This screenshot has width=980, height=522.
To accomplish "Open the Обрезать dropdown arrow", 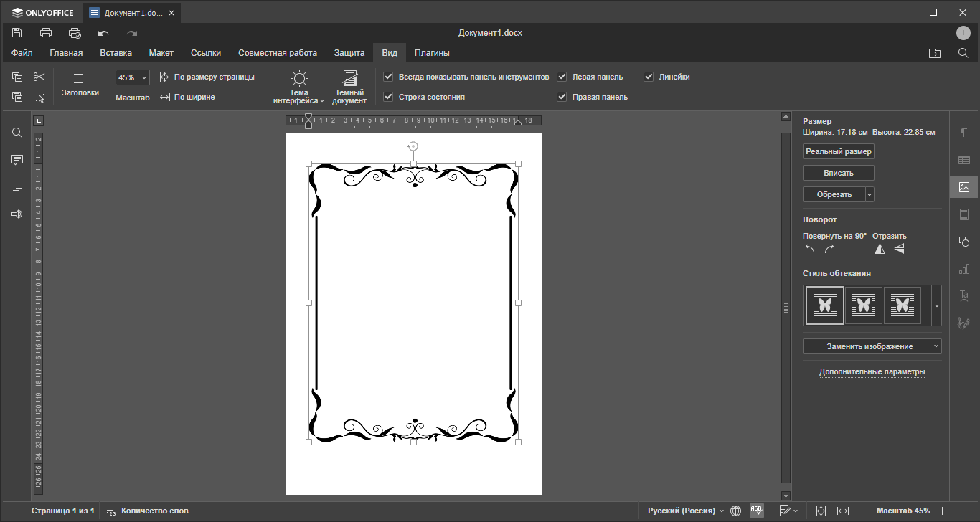I will tap(870, 194).
